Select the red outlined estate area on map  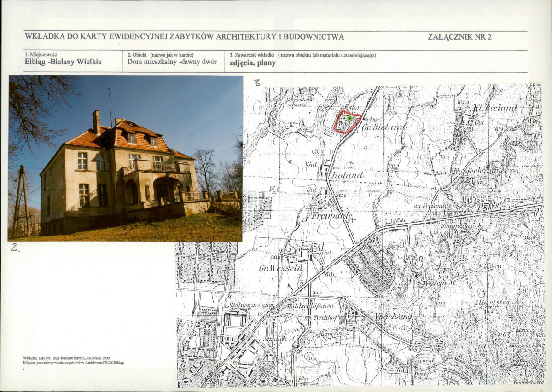pyautogui.click(x=348, y=121)
